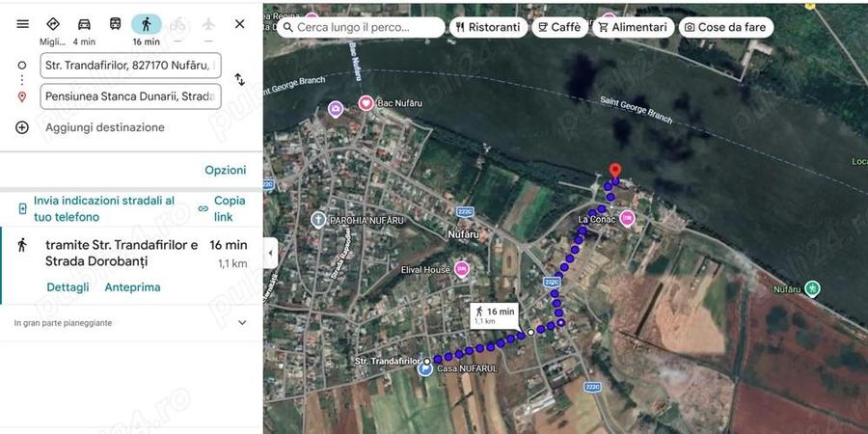Image resolution: width=868 pixels, height=434 pixels.
Task: Click the Pensiunea Stanca Dunarii destination field
Action: (130, 96)
